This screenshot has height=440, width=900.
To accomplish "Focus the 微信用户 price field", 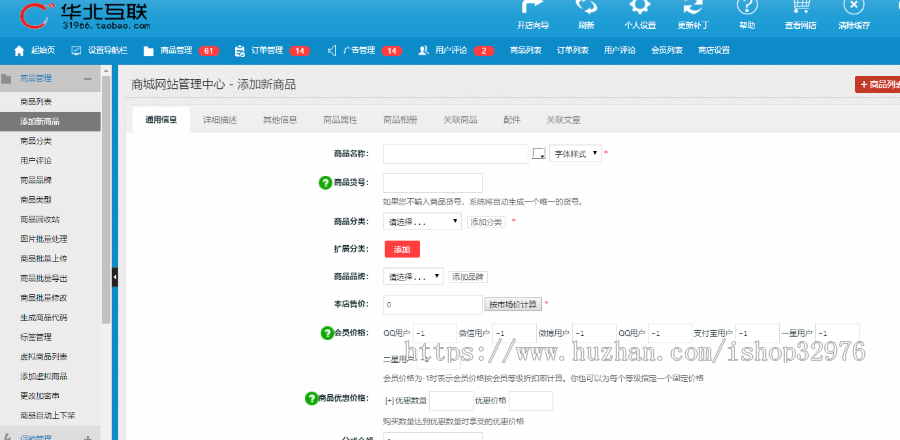I will point(514,333).
